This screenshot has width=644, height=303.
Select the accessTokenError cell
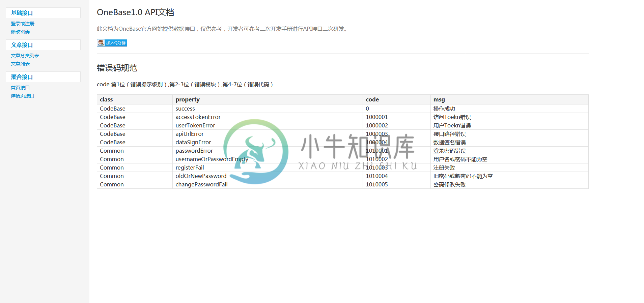pos(268,117)
